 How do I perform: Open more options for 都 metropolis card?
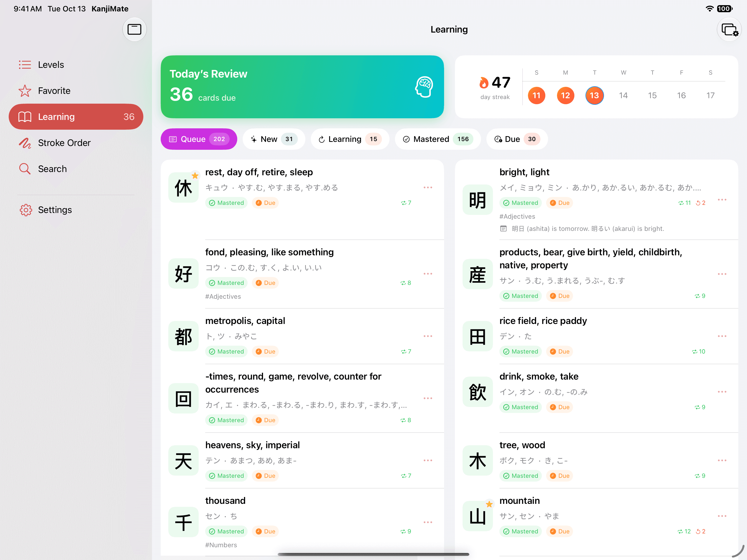tap(428, 336)
